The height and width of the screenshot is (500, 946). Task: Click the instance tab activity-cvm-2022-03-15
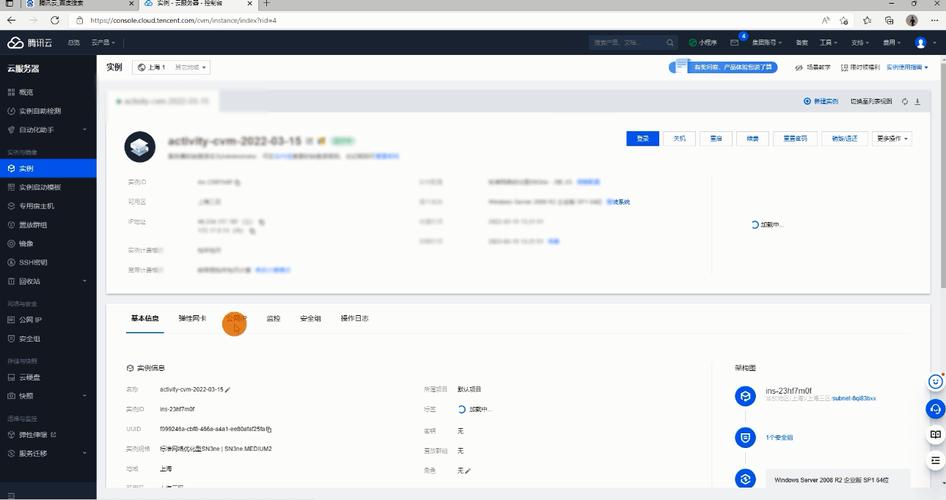click(163, 101)
